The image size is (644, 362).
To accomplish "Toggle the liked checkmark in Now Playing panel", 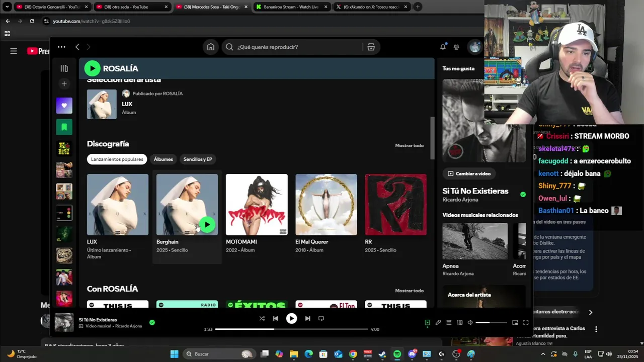I will 523,195.
